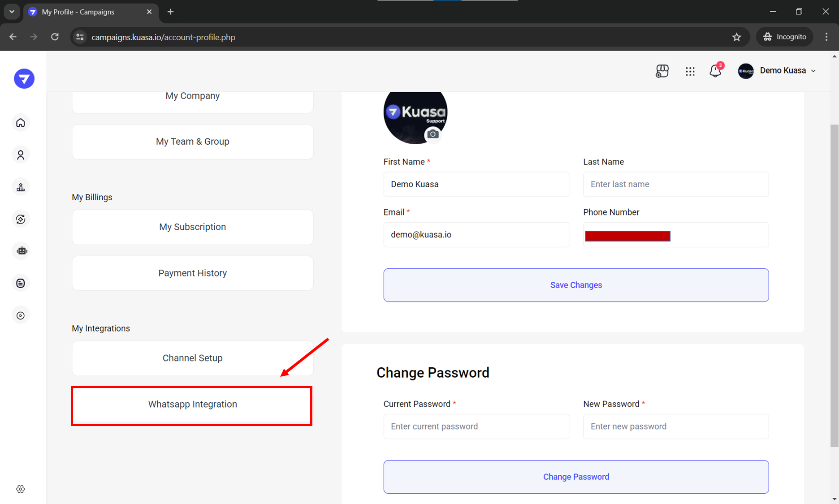Screen dimensions: 839x504
Task: Open the browser tab search dropdown arrow
Action: tap(12, 12)
